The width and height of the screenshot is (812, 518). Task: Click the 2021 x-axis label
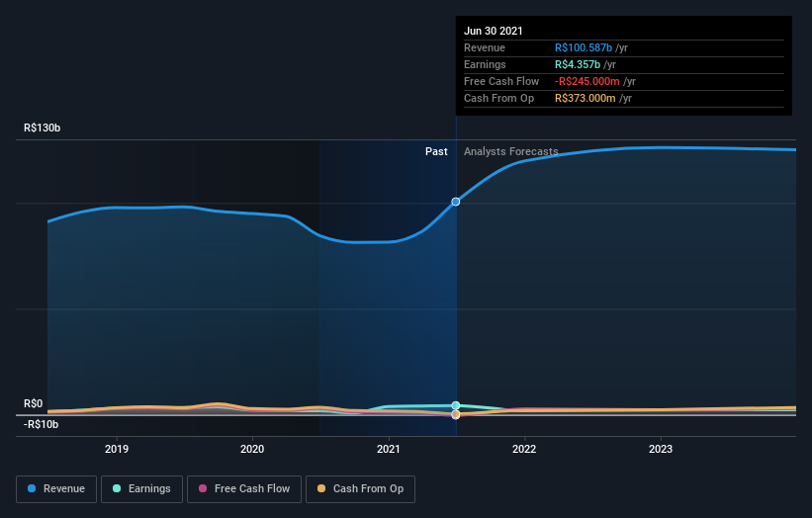tap(389, 449)
